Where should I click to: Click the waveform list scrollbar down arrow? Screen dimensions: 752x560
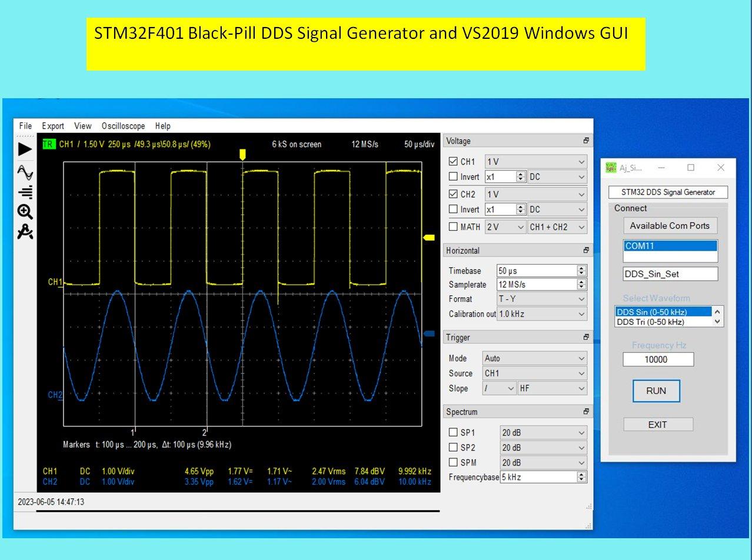[717, 322]
